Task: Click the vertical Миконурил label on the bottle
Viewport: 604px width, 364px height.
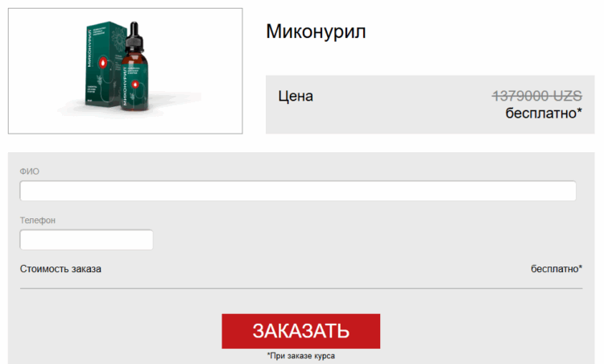Action: 124,85
